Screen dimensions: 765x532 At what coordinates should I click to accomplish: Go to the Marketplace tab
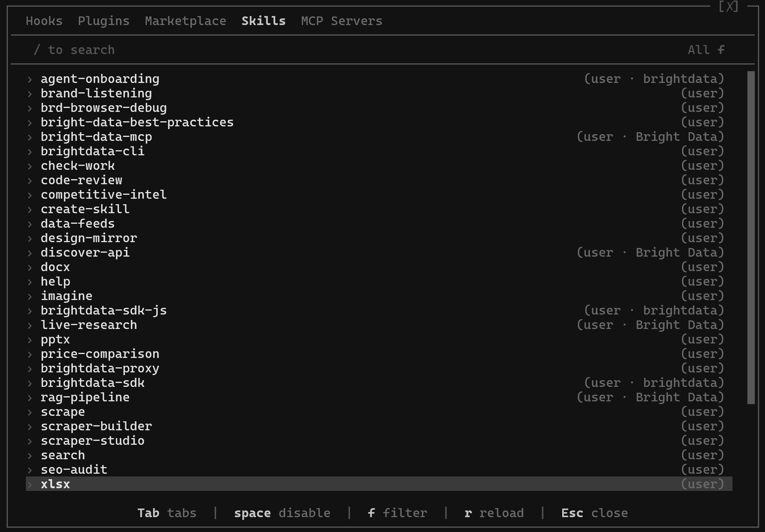click(185, 21)
